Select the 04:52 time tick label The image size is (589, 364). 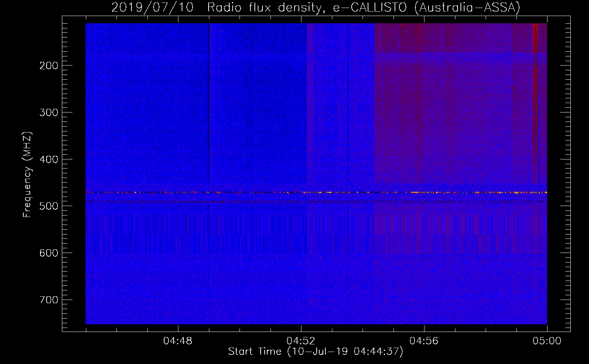tap(301, 341)
